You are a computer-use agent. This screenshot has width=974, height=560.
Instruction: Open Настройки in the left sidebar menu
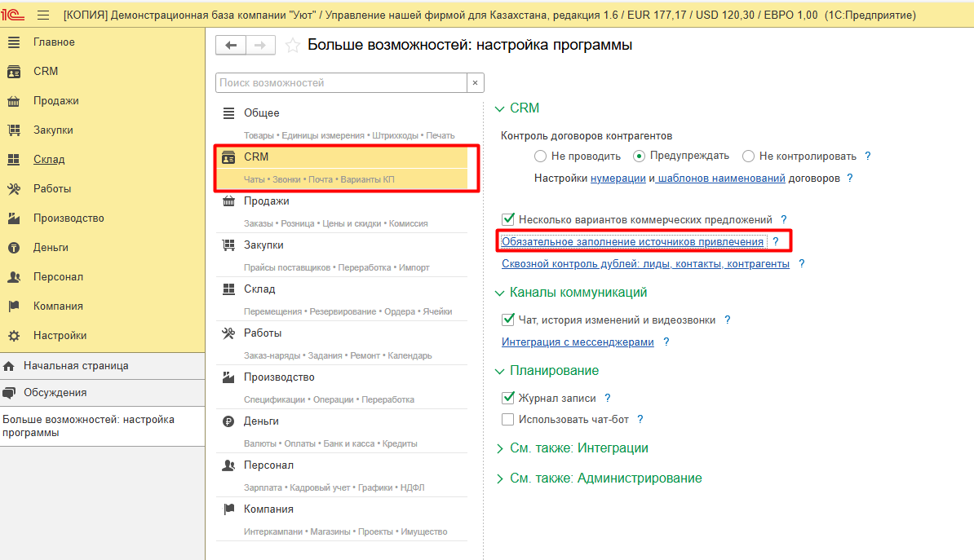(x=60, y=336)
